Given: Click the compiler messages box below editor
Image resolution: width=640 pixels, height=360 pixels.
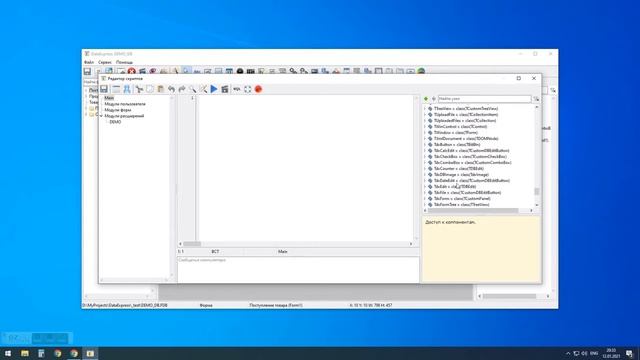Looking at the screenshot, I should [x=298, y=269].
